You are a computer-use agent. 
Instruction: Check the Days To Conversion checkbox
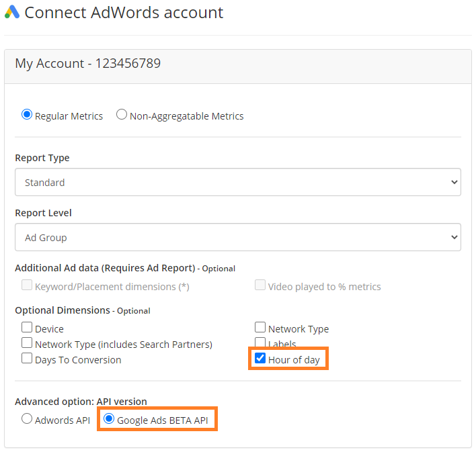click(x=27, y=358)
